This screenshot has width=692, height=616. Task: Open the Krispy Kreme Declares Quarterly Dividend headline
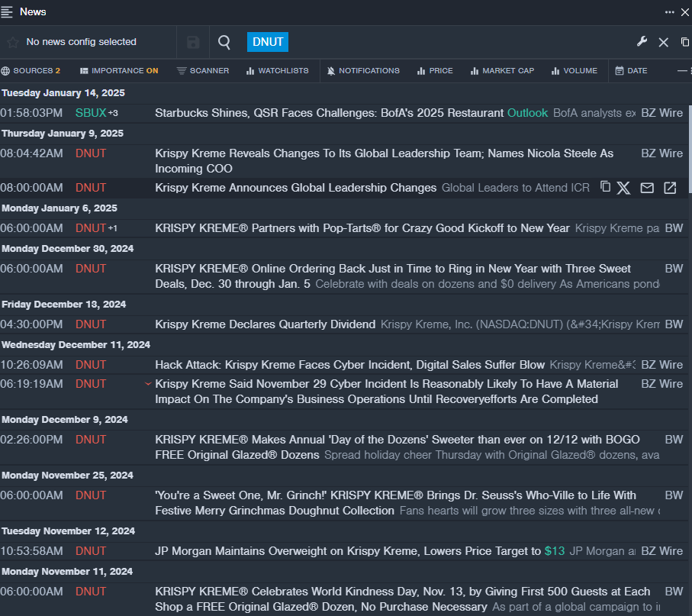coord(265,324)
